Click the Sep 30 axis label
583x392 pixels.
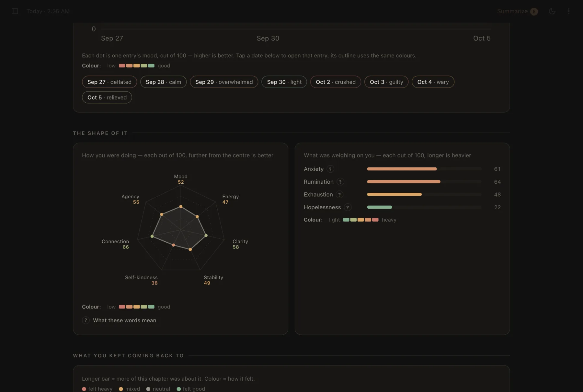268,38
